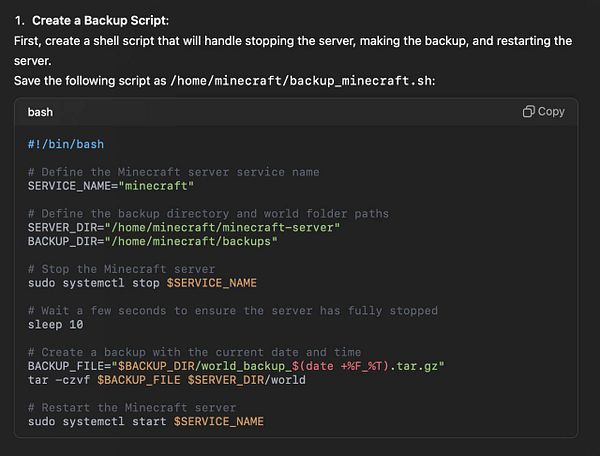Click the "Define the backup directory" comment
Screen dimensions: 600x456
(208, 213)
